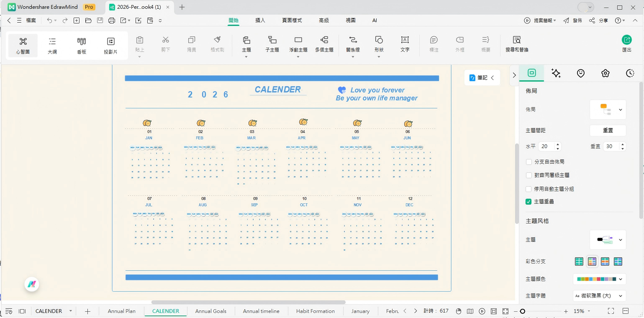Viewport: 644px width, 318px height.
Task: Enable 分支自由佈局 checkbox
Action: 529,162
